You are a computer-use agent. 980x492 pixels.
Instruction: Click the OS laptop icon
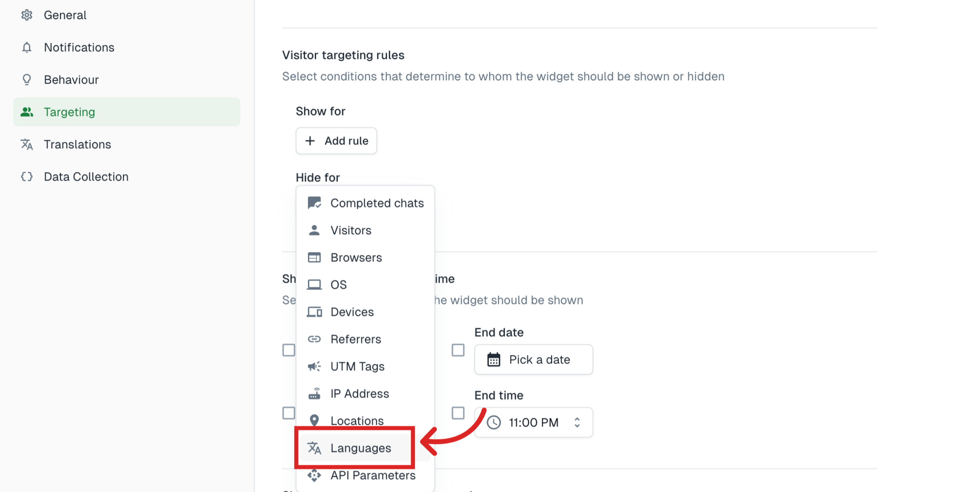[x=314, y=284]
